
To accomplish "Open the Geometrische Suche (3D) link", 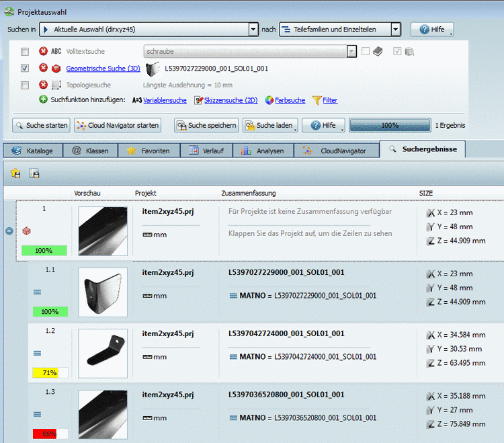I will pyautogui.click(x=103, y=69).
